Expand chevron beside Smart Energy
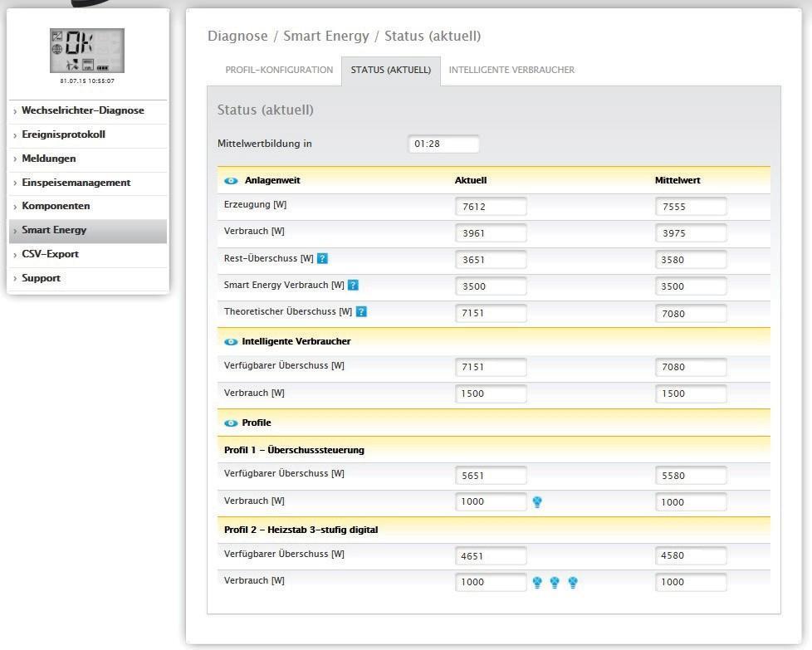812x650 pixels. tap(15, 231)
